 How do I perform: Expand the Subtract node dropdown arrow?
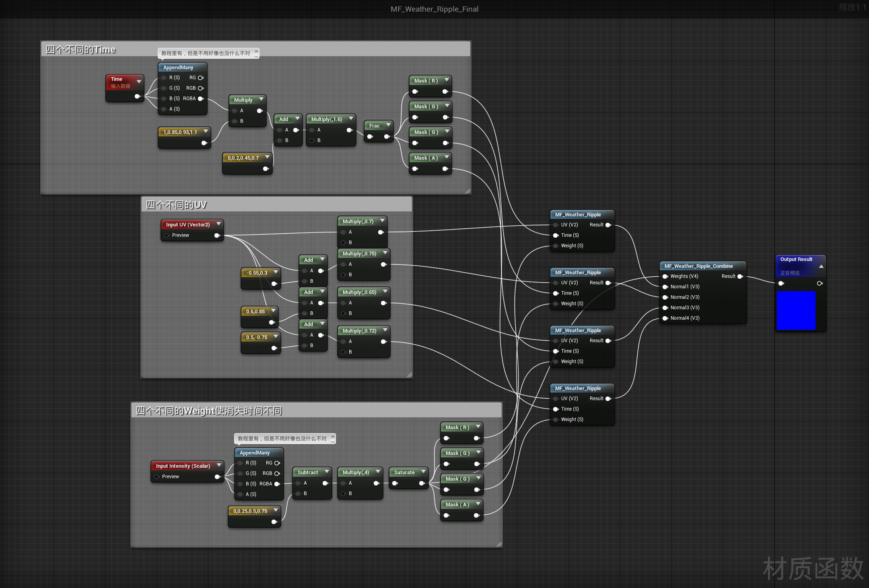pos(327,472)
